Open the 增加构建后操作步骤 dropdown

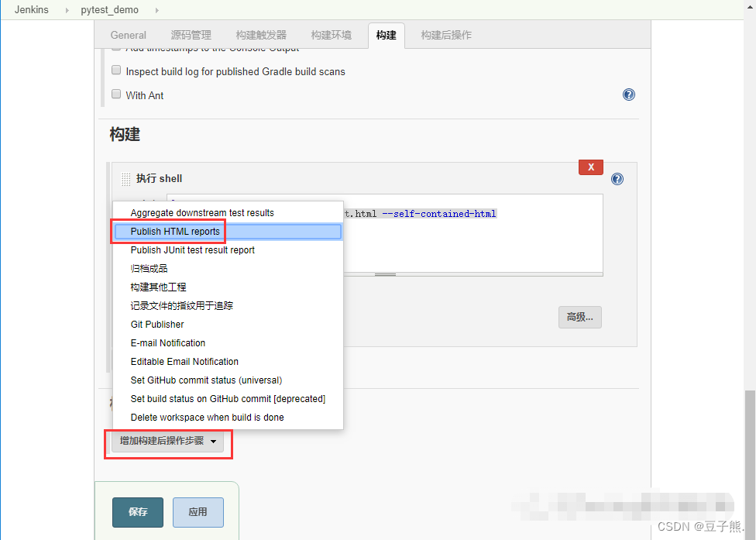coord(168,441)
